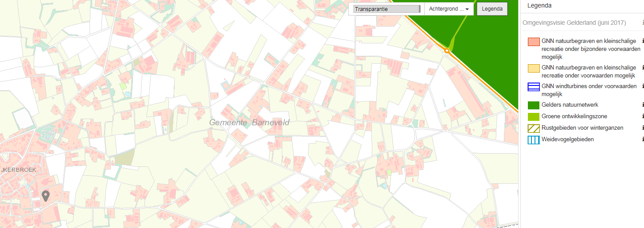Open info icon for Gelders natuurnetwerk

coord(643,105)
